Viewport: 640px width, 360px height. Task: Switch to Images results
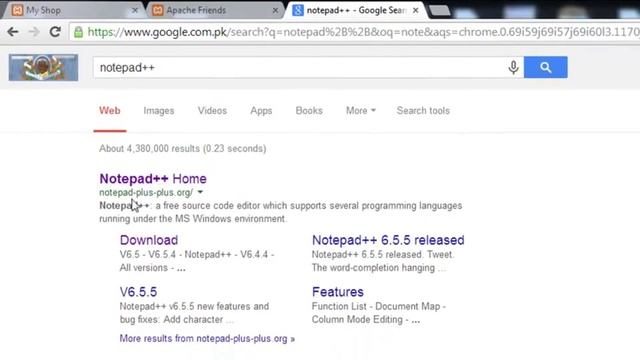tap(159, 111)
